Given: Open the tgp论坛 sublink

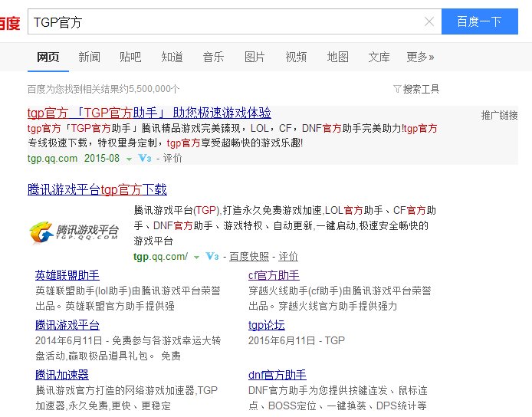Looking at the screenshot, I should pyautogui.click(x=267, y=325).
